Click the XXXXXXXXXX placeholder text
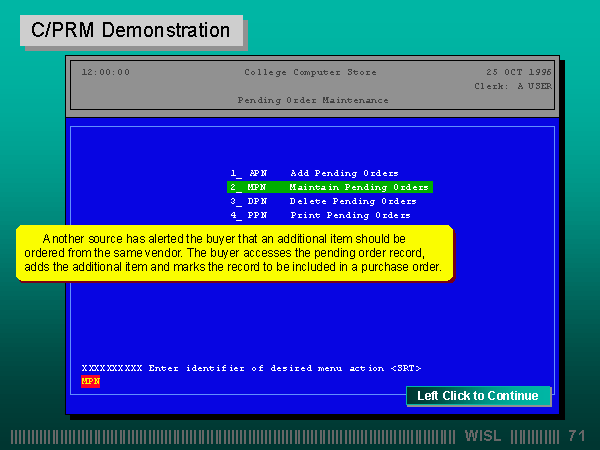The height and width of the screenshot is (450, 600). click(112, 368)
